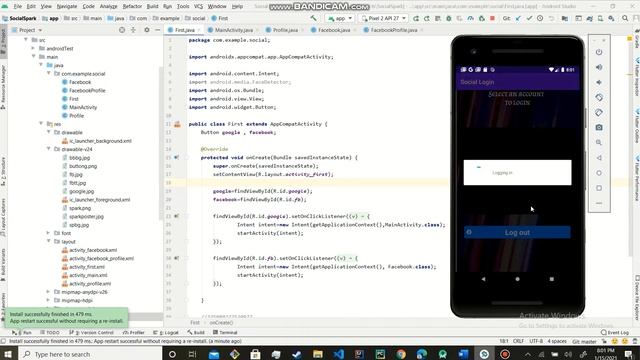Screen dimensions: 640x360
Task: Select activity_main.xml in layout folder
Action: pyautogui.click(x=88, y=275)
